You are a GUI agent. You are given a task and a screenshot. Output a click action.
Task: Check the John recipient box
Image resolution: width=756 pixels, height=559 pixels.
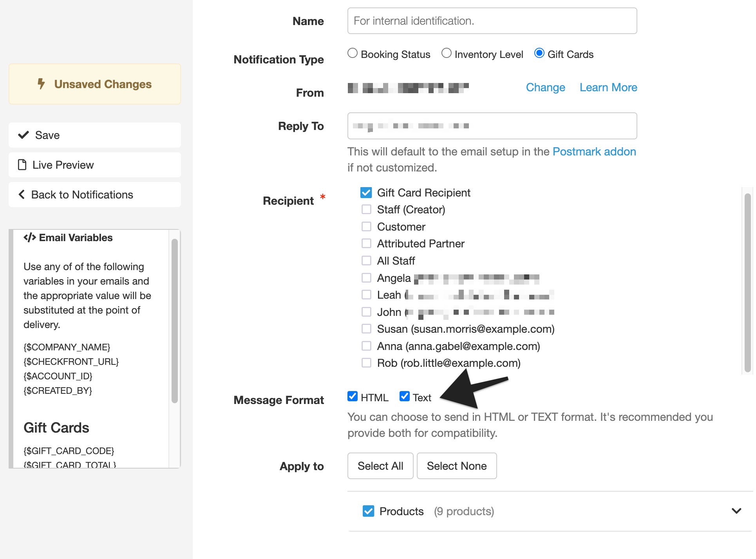(366, 312)
